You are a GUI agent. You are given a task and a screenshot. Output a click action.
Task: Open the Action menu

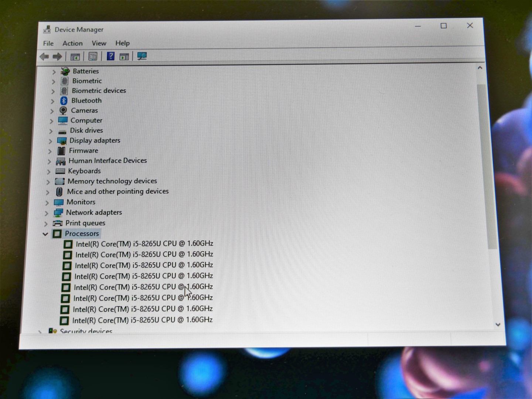click(72, 43)
